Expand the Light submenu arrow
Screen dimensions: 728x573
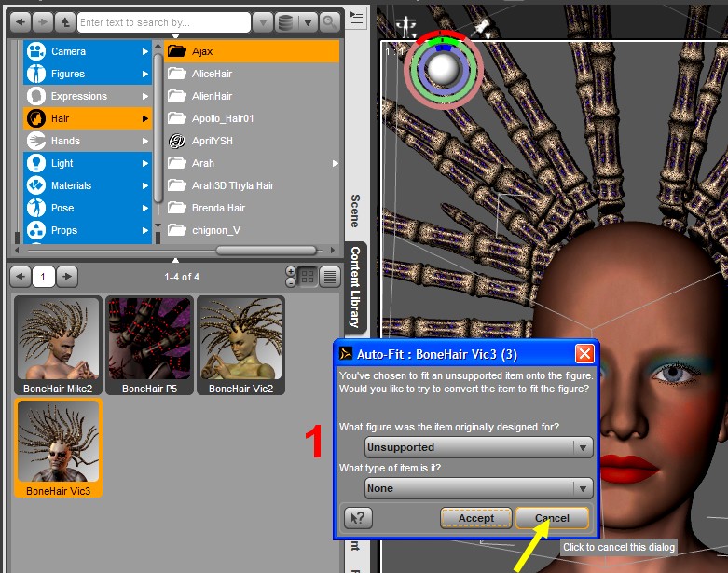click(145, 163)
